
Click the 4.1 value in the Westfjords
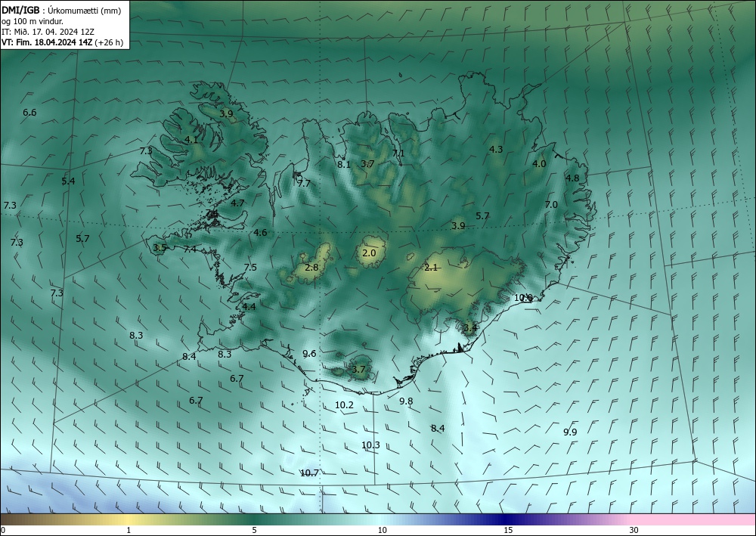click(191, 140)
